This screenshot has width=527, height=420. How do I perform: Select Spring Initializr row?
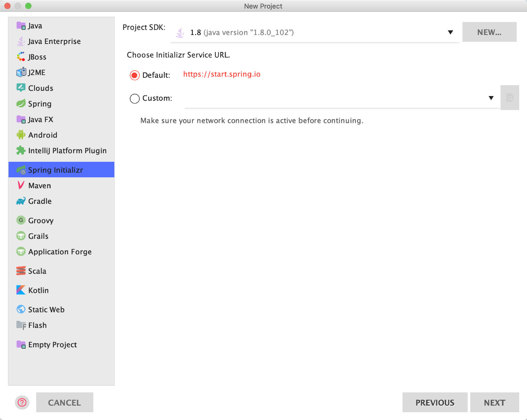[x=61, y=170]
